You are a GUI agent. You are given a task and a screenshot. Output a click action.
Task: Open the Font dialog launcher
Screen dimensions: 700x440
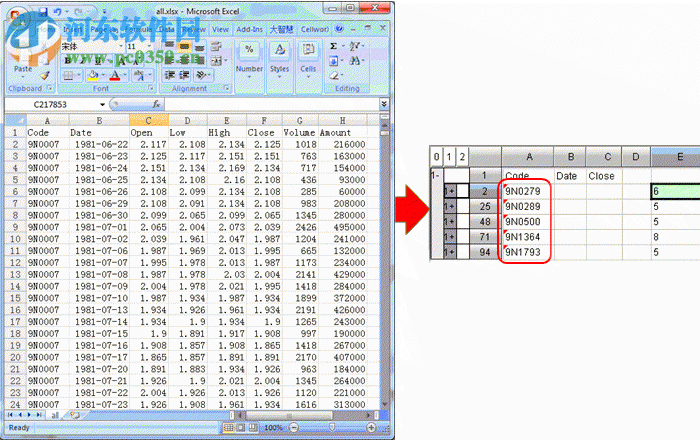pos(151,88)
